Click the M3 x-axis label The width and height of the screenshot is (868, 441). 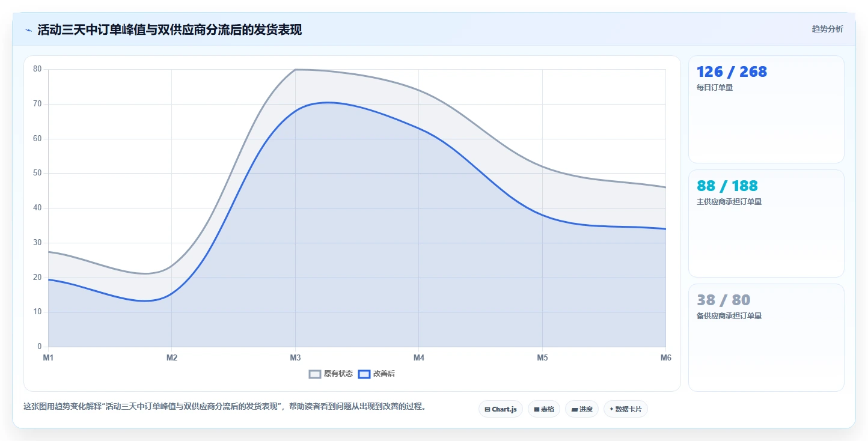(295, 358)
